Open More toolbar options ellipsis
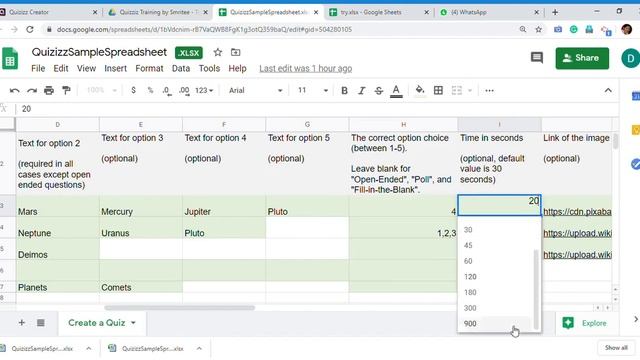 pyautogui.click(x=489, y=90)
